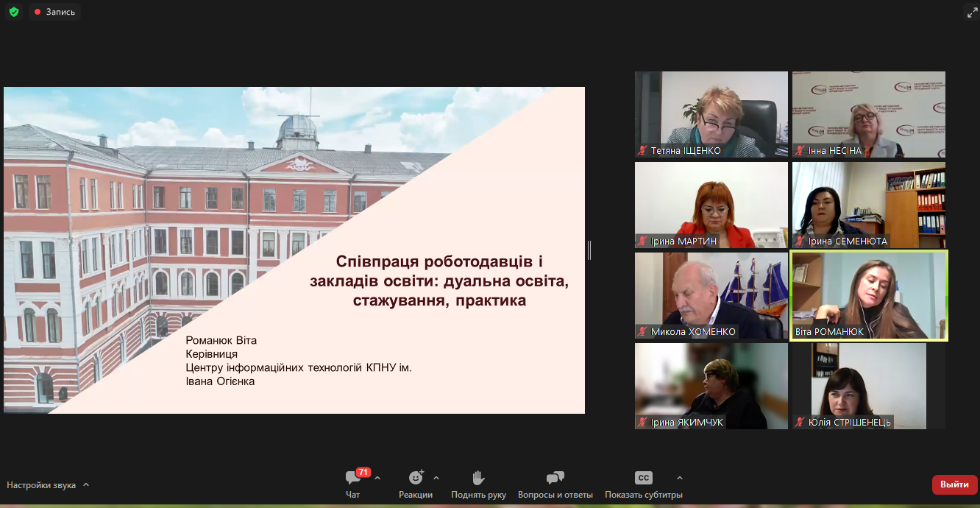The height and width of the screenshot is (508, 980).
Task: Click the Запись recording indicator
Action: tap(54, 12)
